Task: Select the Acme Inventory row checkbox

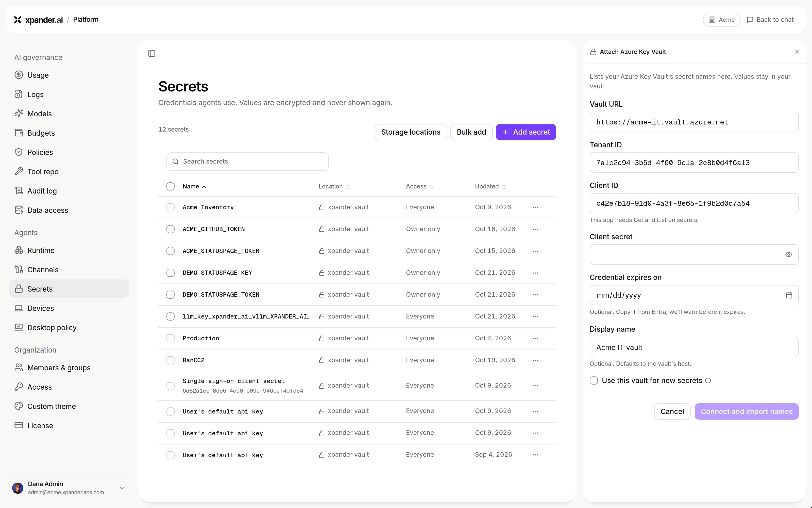Action: click(171, 207)
